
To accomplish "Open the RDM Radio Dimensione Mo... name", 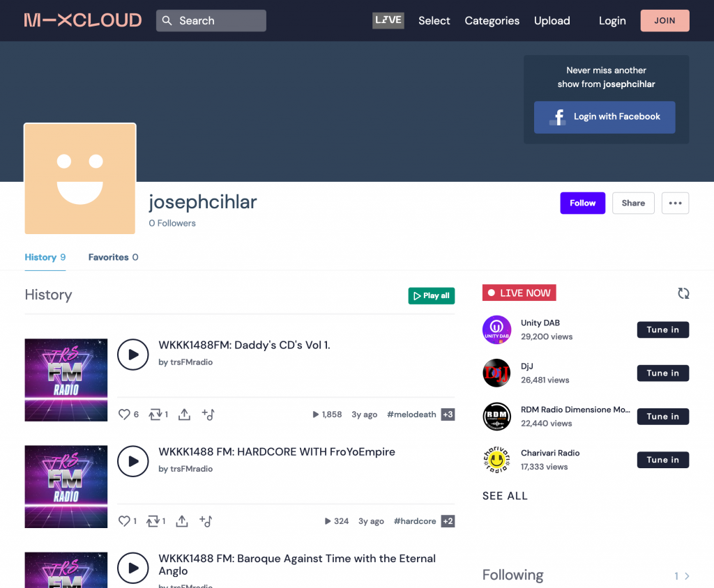I will pyautogui.click(x=575, y=410).
